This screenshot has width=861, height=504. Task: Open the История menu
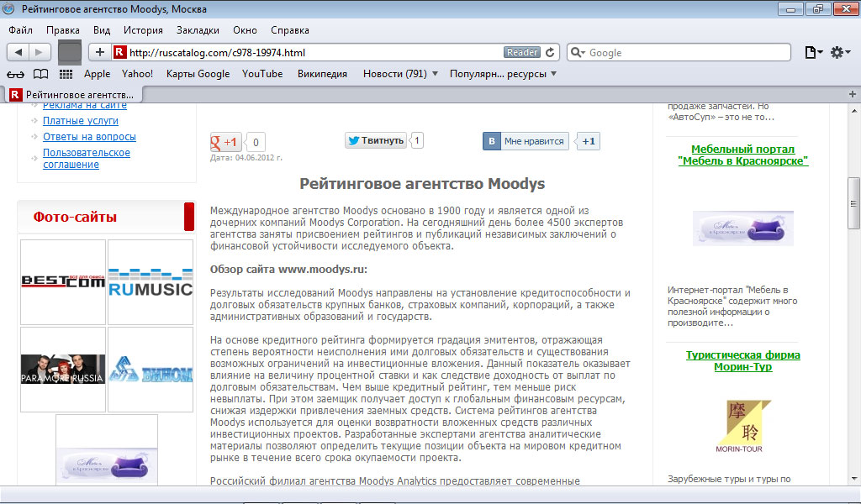pyautogui.click(x=143, y=30)
